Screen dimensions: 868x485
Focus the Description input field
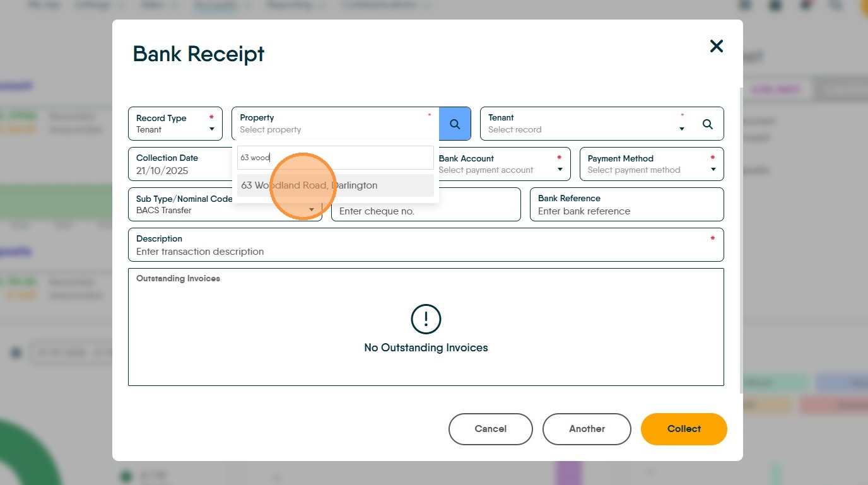coord(426,245)
